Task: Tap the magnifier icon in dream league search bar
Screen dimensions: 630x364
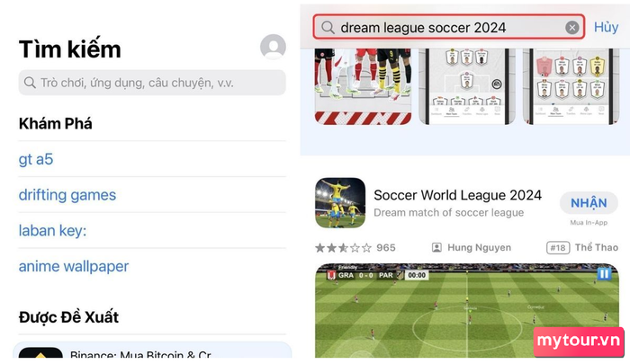Action: click(328, 27)
